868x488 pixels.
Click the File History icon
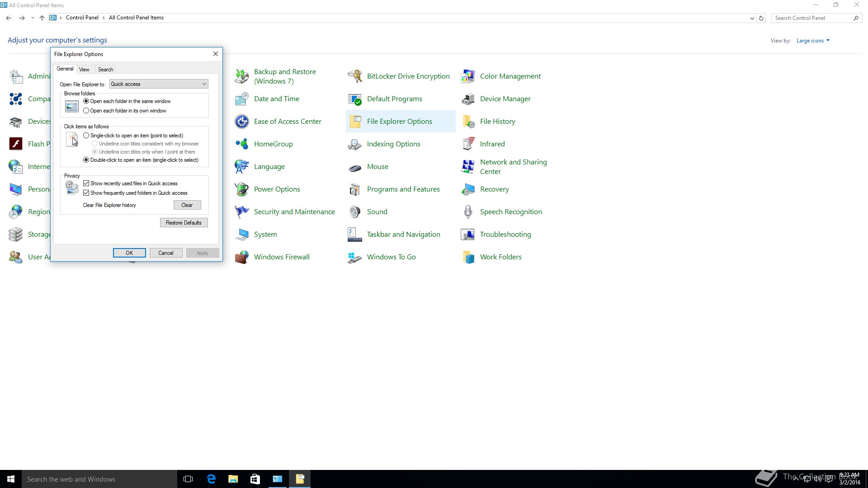click(468, 122)
